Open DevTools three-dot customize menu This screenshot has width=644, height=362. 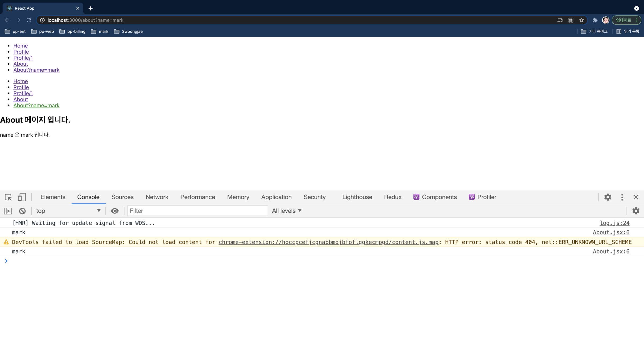pyautogui.click(x=622, y=197)
